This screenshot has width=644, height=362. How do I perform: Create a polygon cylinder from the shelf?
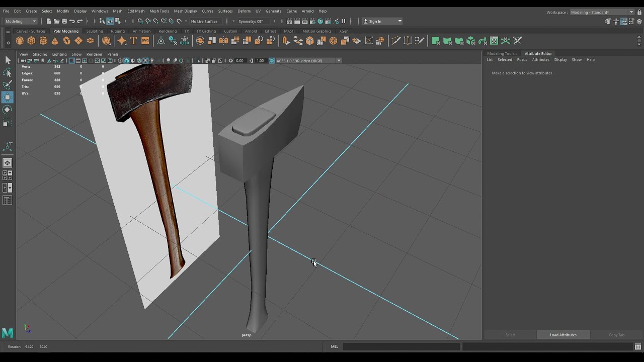(43, 41)
